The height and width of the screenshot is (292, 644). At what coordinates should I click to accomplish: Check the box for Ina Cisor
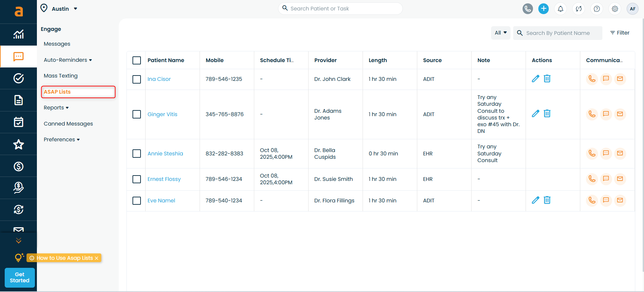point(137,80)
